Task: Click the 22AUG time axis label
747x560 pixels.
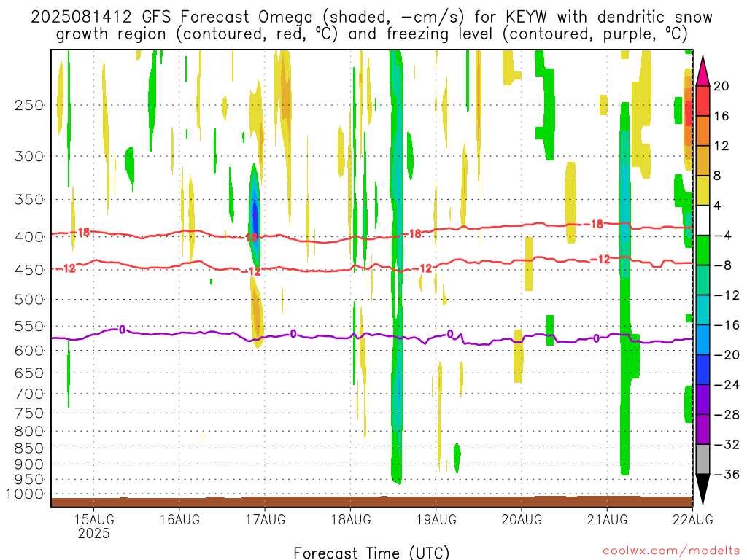Action: pyautogui.click(x=693, y=519)
